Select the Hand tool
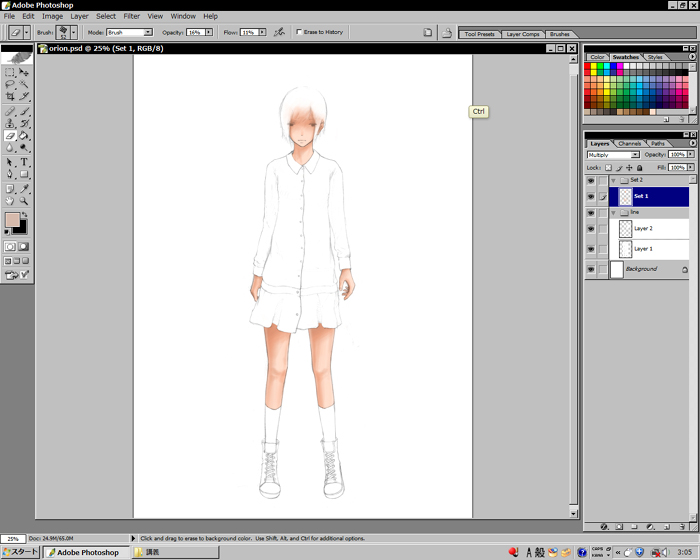Image resolution: width=700 pixels, height=560 pixels. [x=10, y=201]
